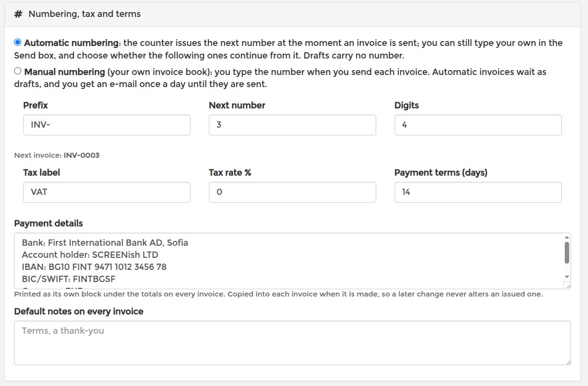Viewport: 588px width, 386px height.
Task: Click the 'Default notes on every invoice' label
Action: 79,312
